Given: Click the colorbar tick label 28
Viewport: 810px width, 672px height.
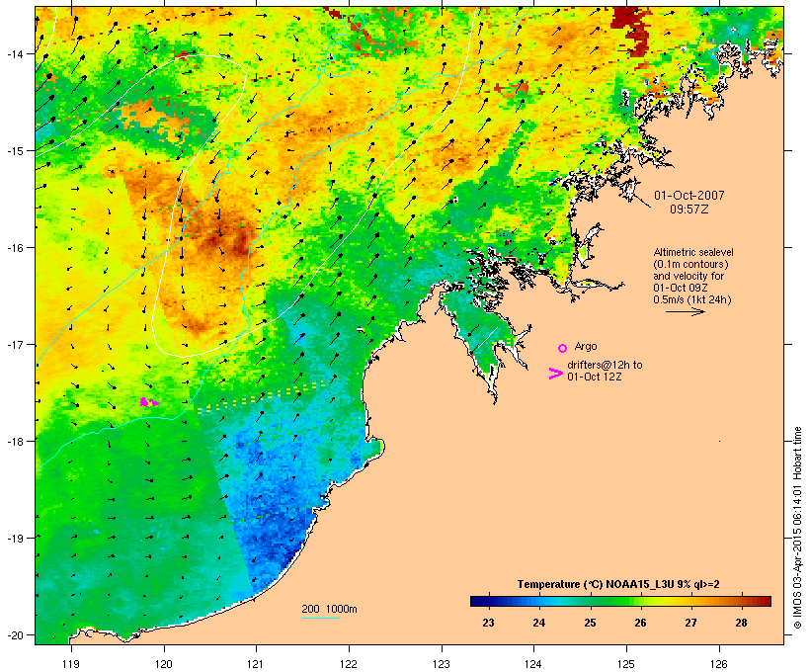Looking at the screenshot, I should (741, 623).
